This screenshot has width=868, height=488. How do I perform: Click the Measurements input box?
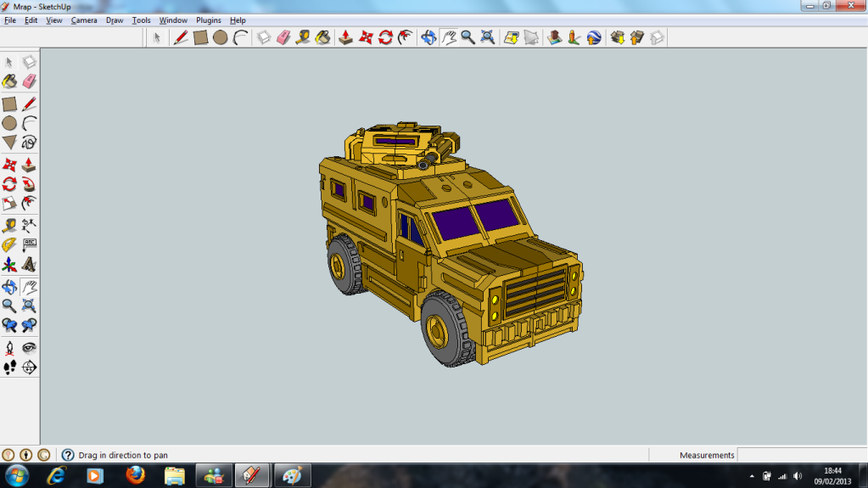click(x=802, y=455)
